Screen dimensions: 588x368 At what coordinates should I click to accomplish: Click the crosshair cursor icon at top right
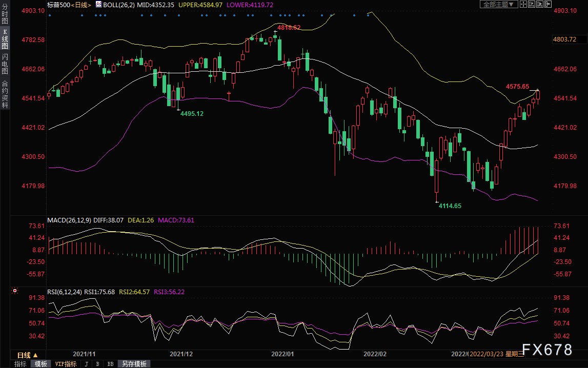523,4
